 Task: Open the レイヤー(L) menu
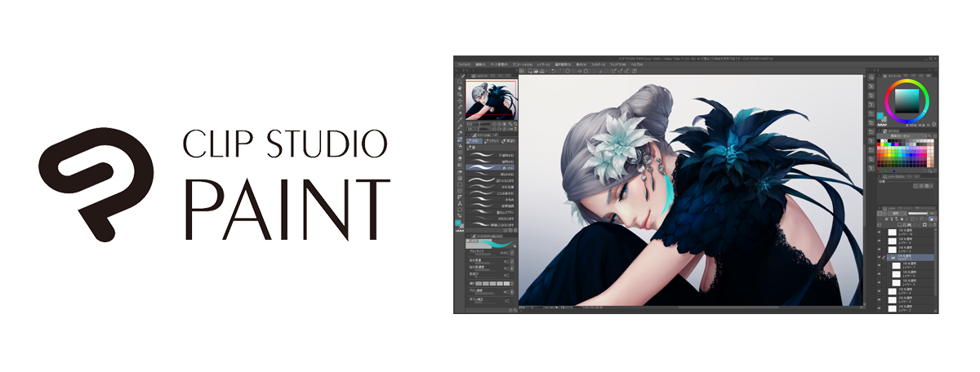pyautogui.click(x=544, y=64)
